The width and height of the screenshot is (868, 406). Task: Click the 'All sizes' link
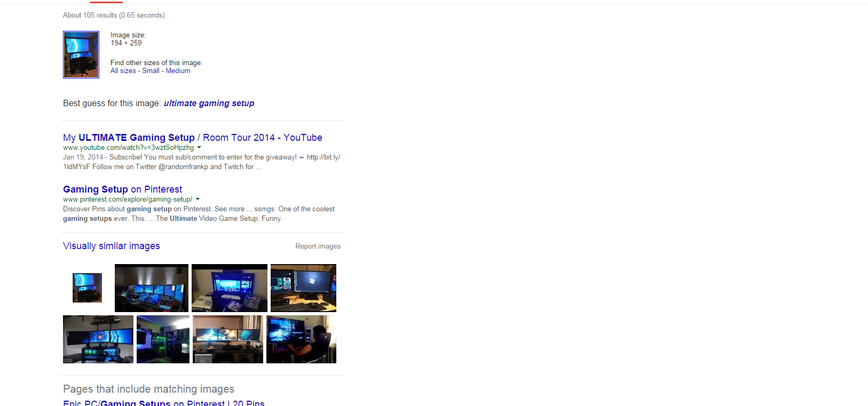[x=123, y=71]
